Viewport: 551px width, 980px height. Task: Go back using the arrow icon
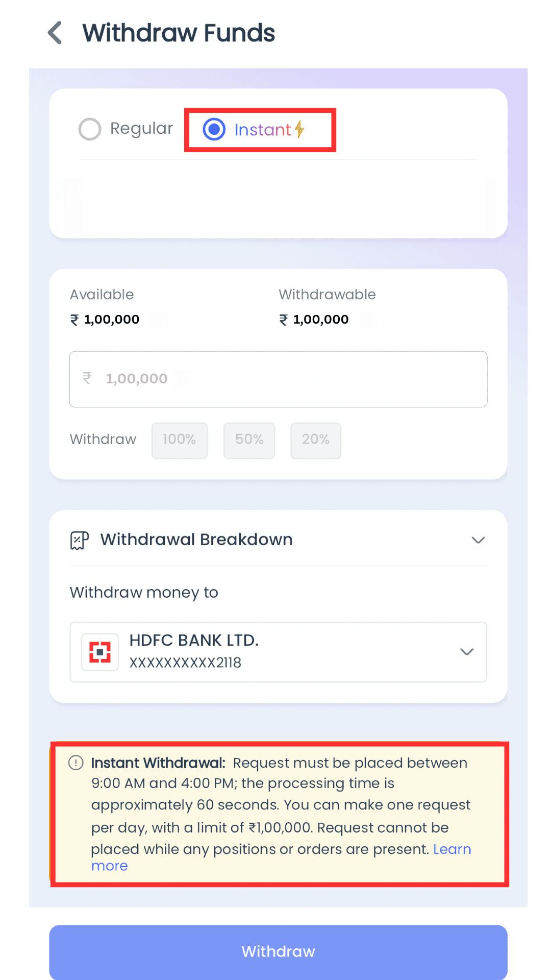[55, 33]
